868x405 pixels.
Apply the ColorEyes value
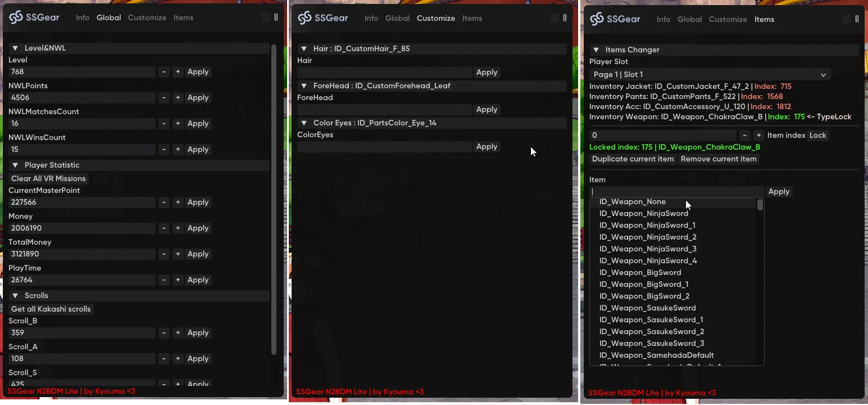(487, 147)
